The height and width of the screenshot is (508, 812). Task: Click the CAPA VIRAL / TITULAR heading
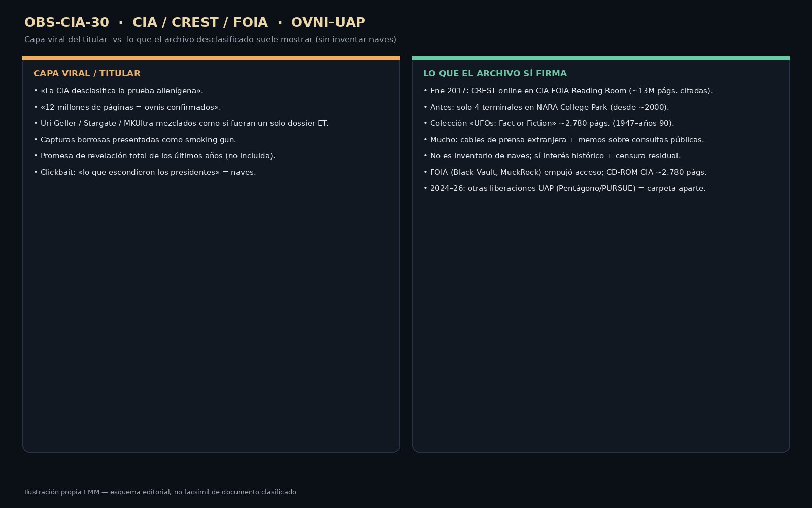pyautogui.click(x=87, y=73)
